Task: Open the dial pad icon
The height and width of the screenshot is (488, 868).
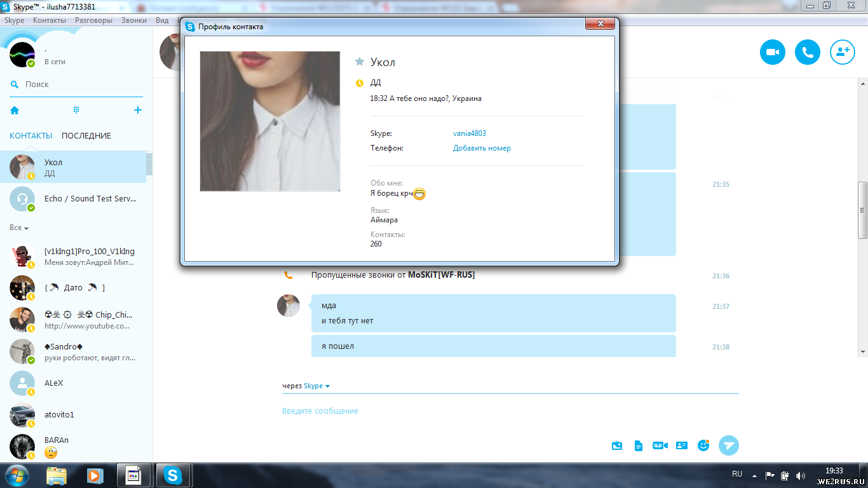Action: point(76,110)
